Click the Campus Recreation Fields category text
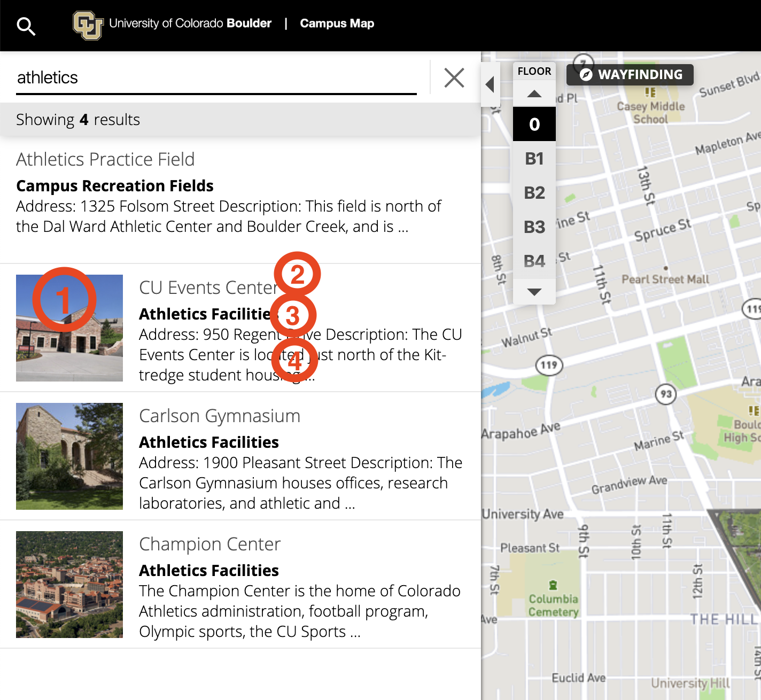This screenshot has height=700, width=761. click(115, 186)
